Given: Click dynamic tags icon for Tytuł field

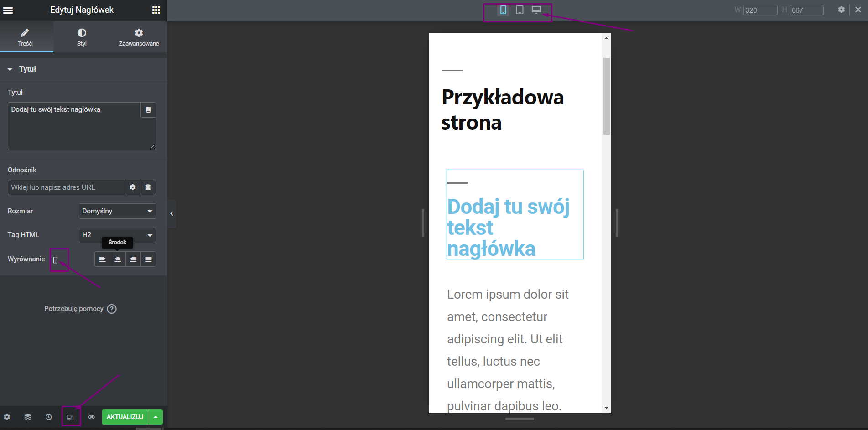Looking at the screenshot, I should point(148,110).
